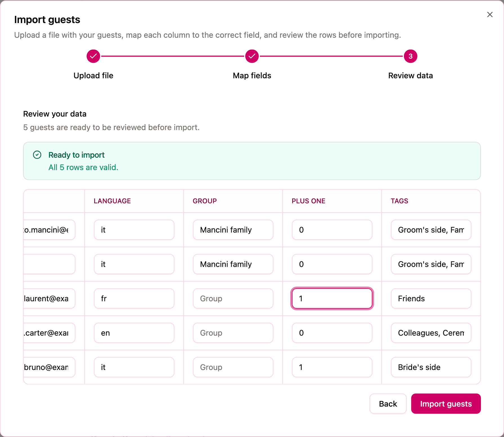504x437 pixels.
Task: Click the Group field in Bride's side row
Action: (x=233, y=367)
